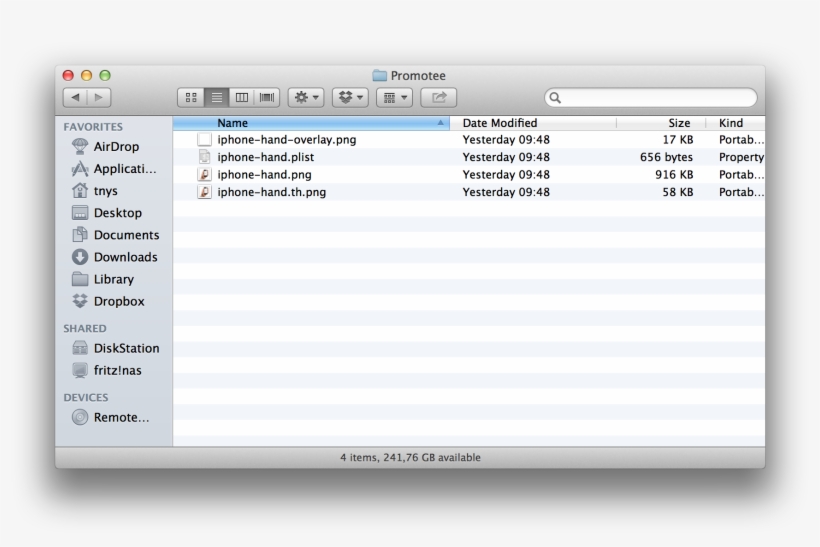Go back with the left arrow
The image size is (820, 547).
tap(75, 98)
